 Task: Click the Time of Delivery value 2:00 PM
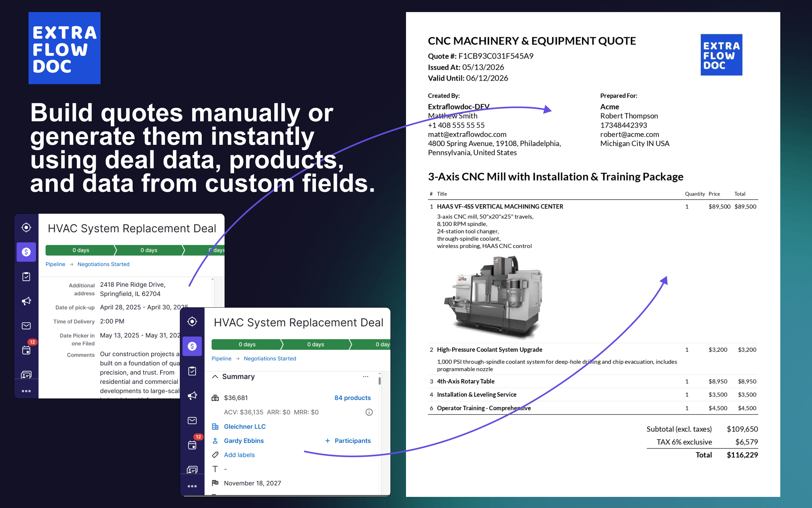point(112,322)
